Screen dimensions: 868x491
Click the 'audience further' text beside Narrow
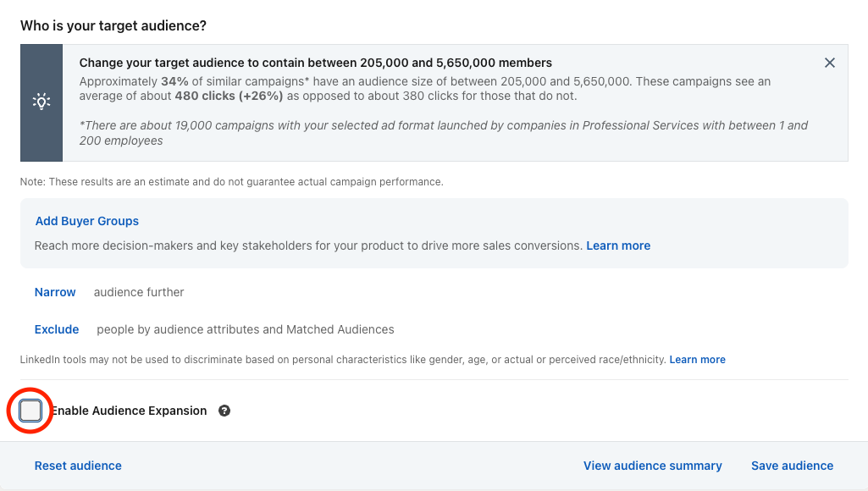pyautogui.click(x=139, y=292)
